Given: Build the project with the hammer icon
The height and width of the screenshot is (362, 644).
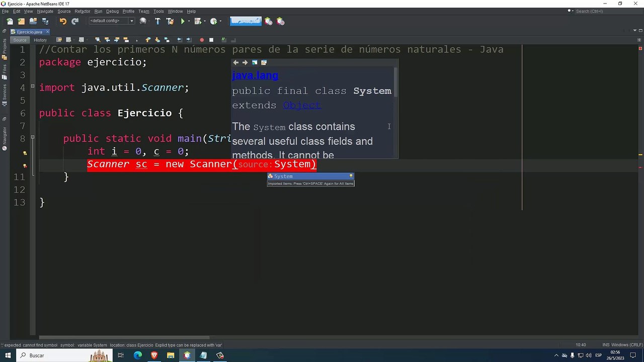Looking at the screenshot, I should pyautogui.click(x=157, y=21).
